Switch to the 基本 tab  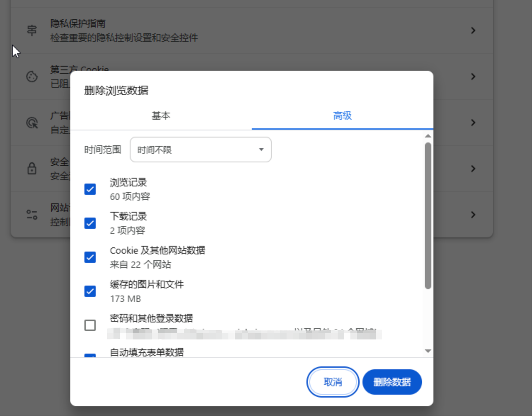point(161,116)
